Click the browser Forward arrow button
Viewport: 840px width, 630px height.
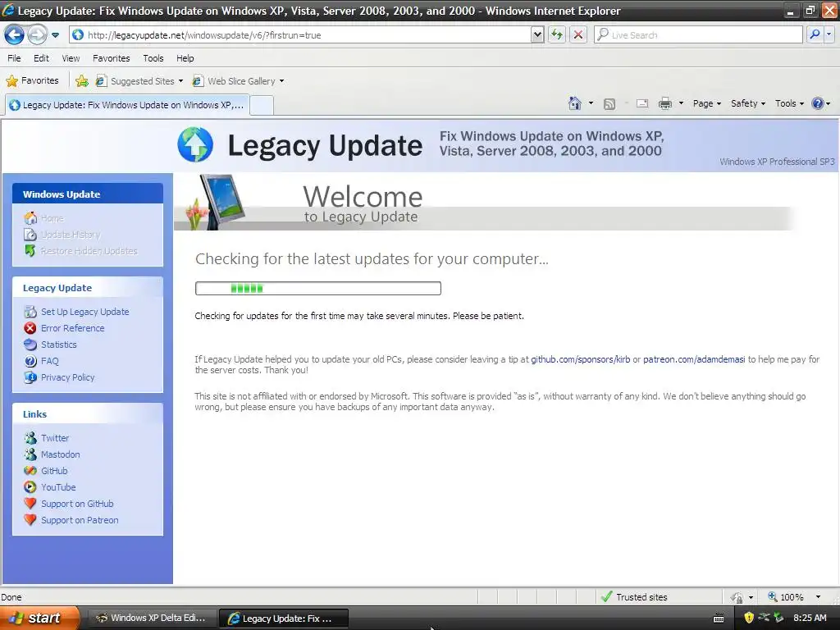tap(37, 34)
